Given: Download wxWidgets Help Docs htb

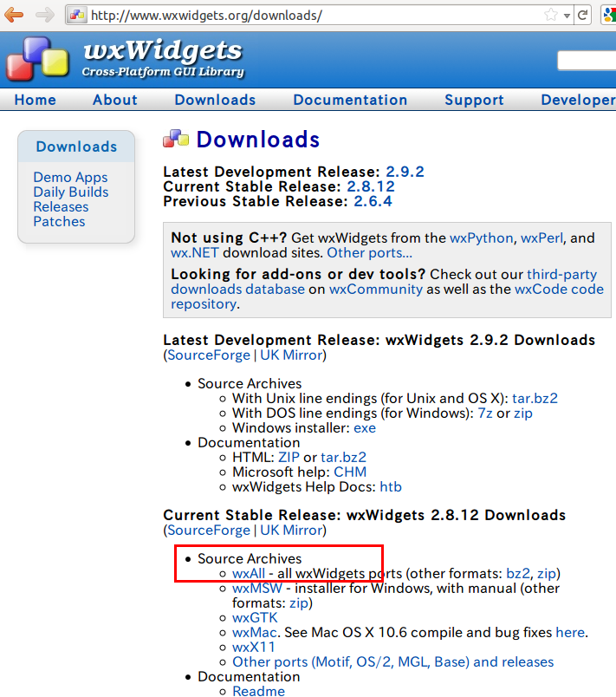Looking at the screenshot, I should click(x=391, y=486).
